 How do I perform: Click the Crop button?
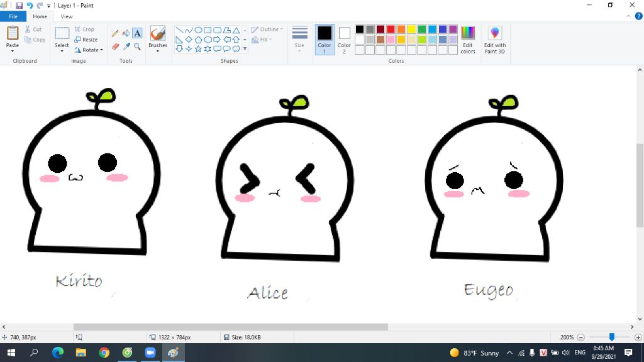coord(84,29)
